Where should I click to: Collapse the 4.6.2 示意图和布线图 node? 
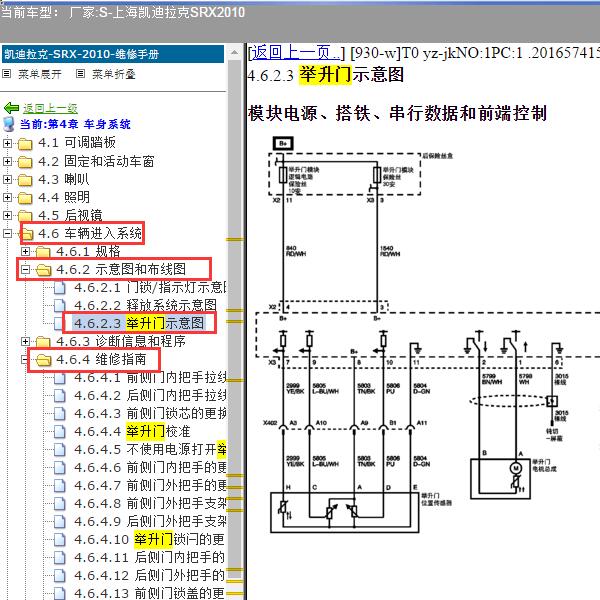click(x=25, y=269)
